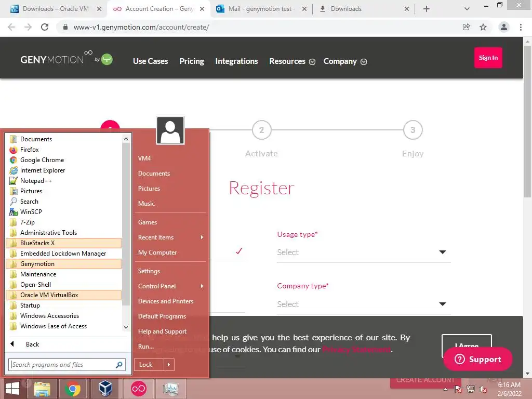
Task: Click the programs list scrollbar up arrow
Action: click(126, 139)
